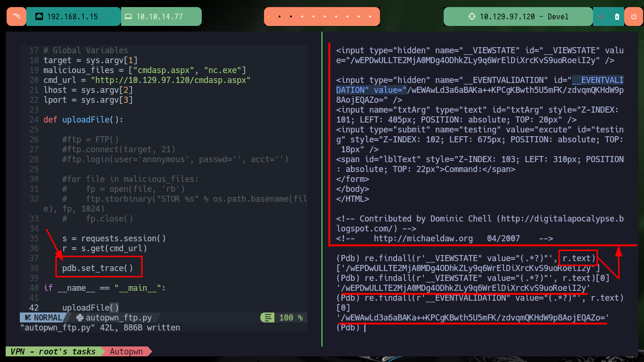The height and width of the screenshot is (362, 644).
Task: Click the '# fp.close()' line
Action: 98,219
